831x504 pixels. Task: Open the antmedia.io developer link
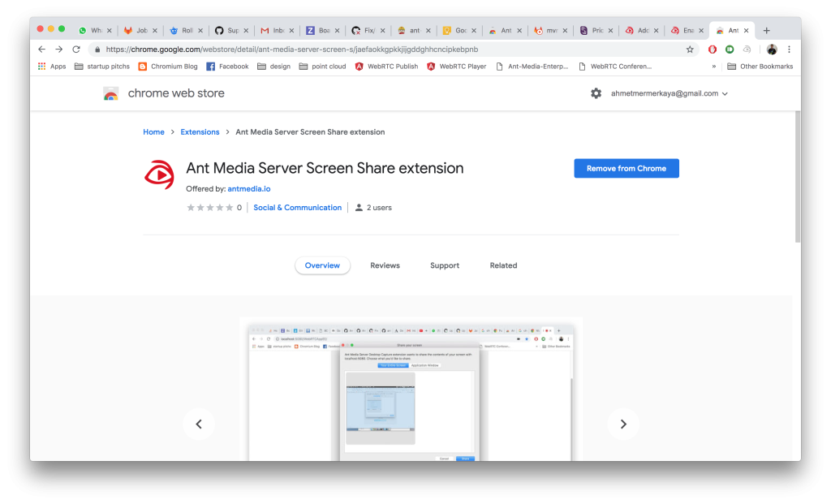pos(249,188)
